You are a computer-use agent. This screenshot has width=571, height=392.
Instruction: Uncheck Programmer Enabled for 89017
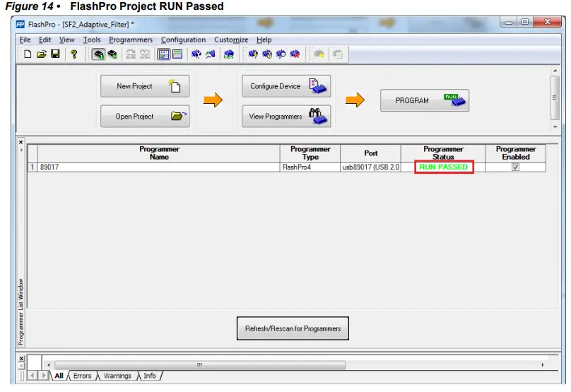(x=515, y=167)
